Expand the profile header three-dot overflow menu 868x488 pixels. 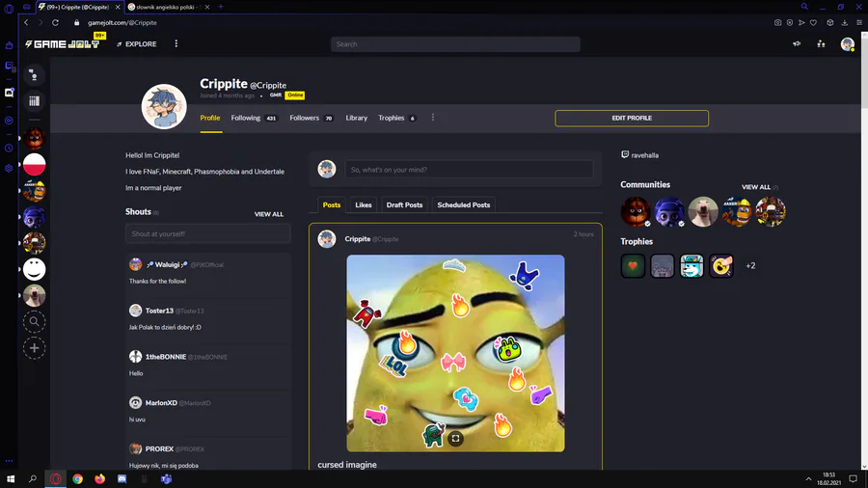433,118
